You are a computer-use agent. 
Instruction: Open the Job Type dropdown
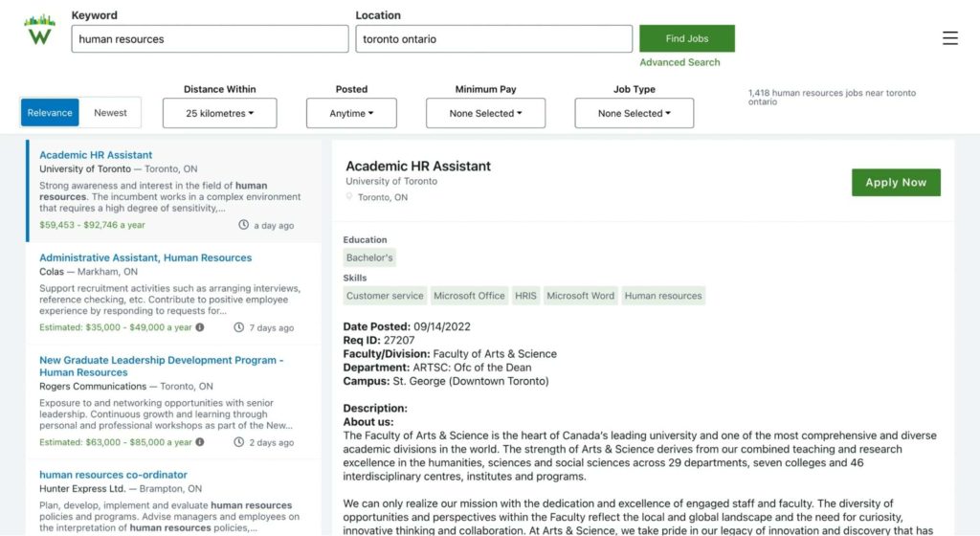635,113
